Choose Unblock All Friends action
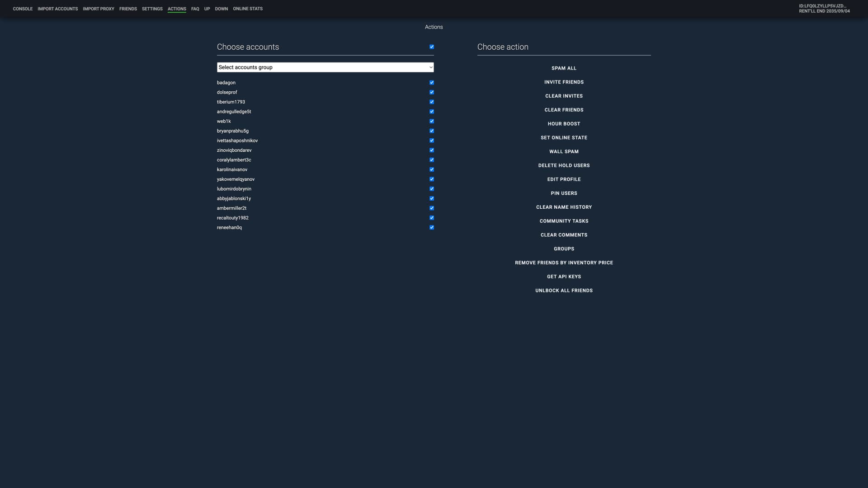Screen dimensions: 868x488 click(564, 291)
